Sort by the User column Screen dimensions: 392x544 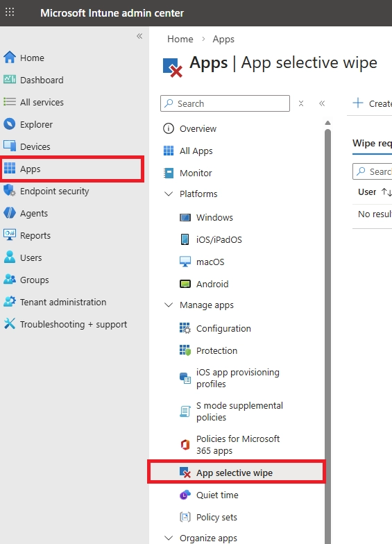click(375, 192)
